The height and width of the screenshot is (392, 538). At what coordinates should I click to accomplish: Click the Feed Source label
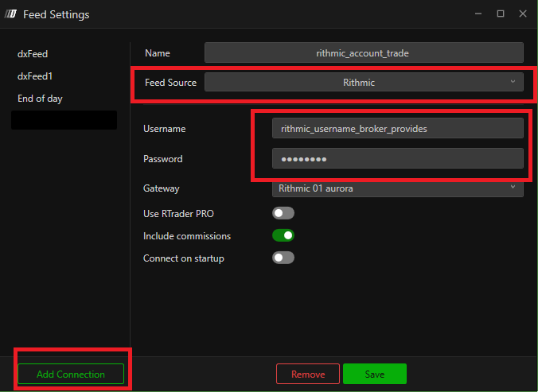(170, 83)
